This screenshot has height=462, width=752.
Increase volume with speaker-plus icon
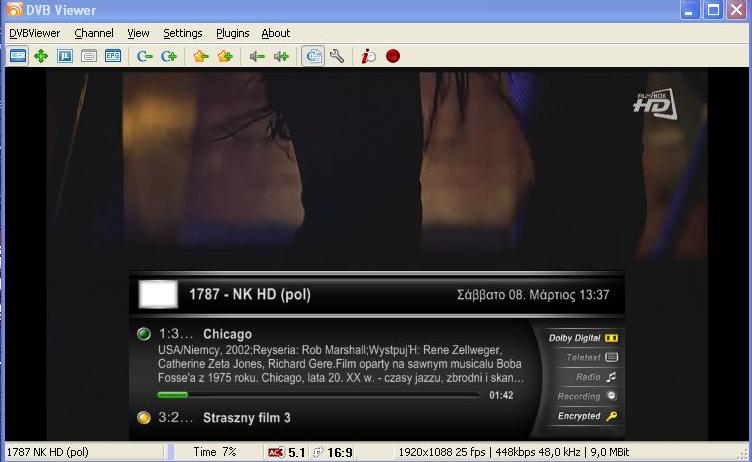point(281,57)
